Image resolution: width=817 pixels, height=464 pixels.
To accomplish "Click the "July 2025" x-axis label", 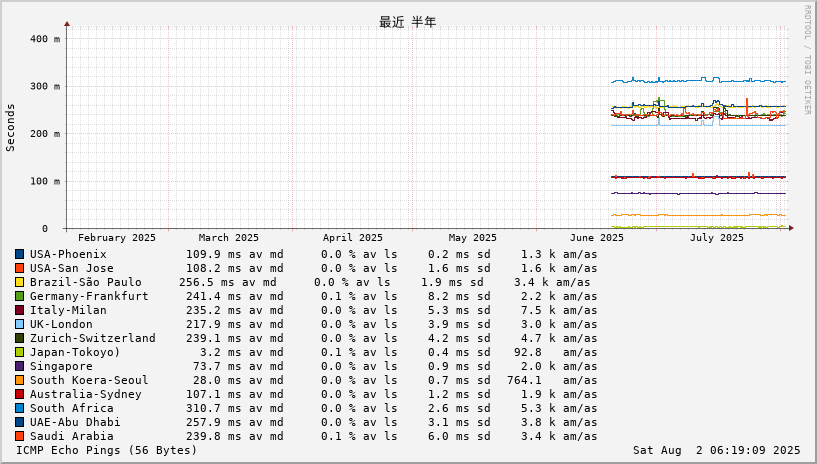I will [x=717, y=238].
